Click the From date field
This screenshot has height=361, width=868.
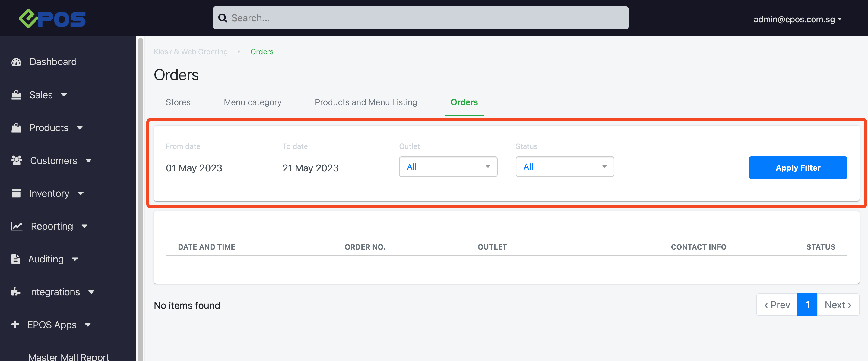point(215,168)
